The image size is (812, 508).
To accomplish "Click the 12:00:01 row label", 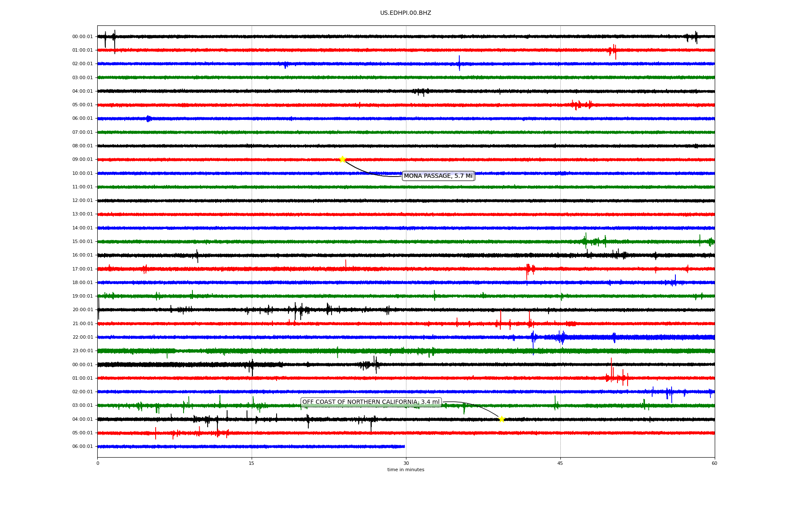I will tap(82, 201).
